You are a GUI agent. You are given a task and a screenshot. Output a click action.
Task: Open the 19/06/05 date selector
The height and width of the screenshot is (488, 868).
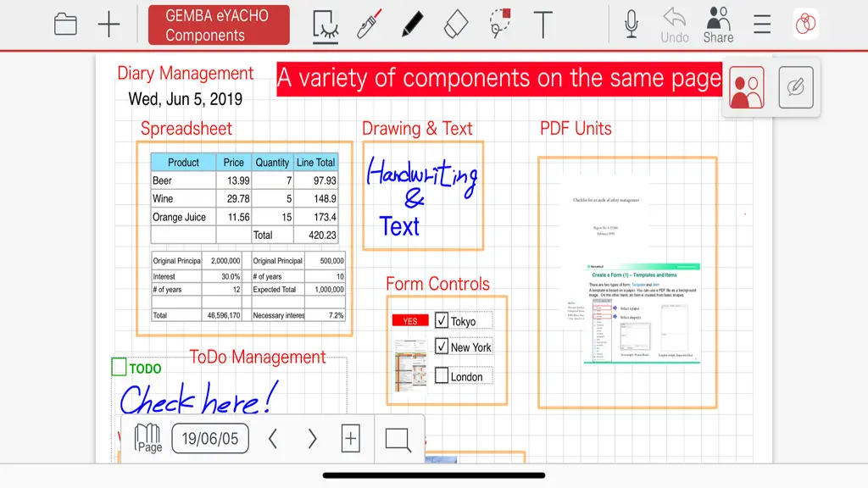210,439
